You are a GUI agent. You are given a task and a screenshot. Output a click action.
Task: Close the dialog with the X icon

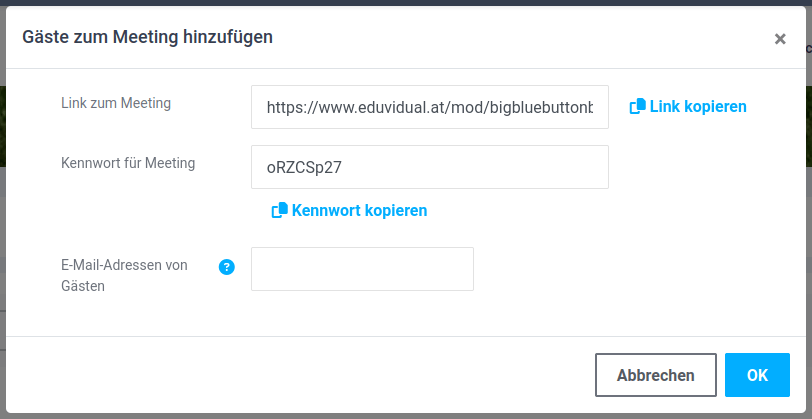click(x=780, y=39)
